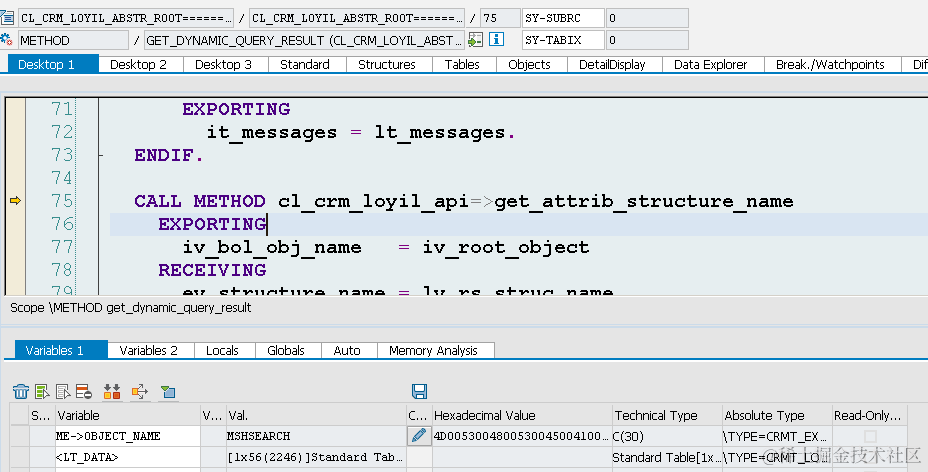Image resolution: width=928 pixels, height=472 pixels.
Task: Click line number 75 in the gutter
Action: pyautogui.click(x=62, y=201)
